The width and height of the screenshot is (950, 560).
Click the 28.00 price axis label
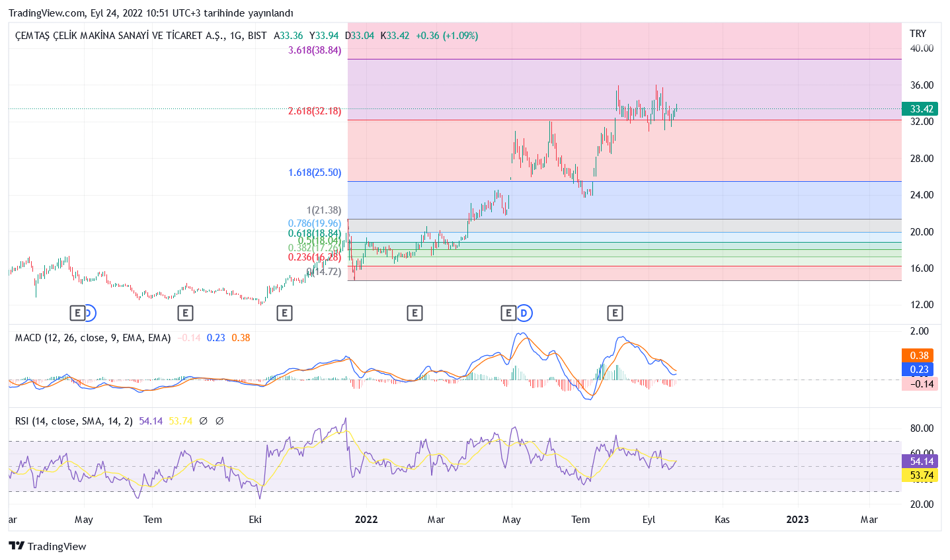point(922,159)
